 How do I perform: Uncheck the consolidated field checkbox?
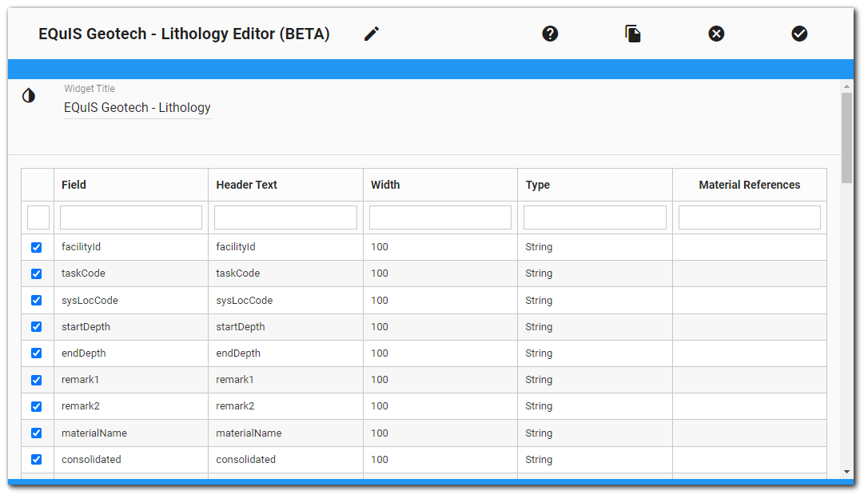36,459
